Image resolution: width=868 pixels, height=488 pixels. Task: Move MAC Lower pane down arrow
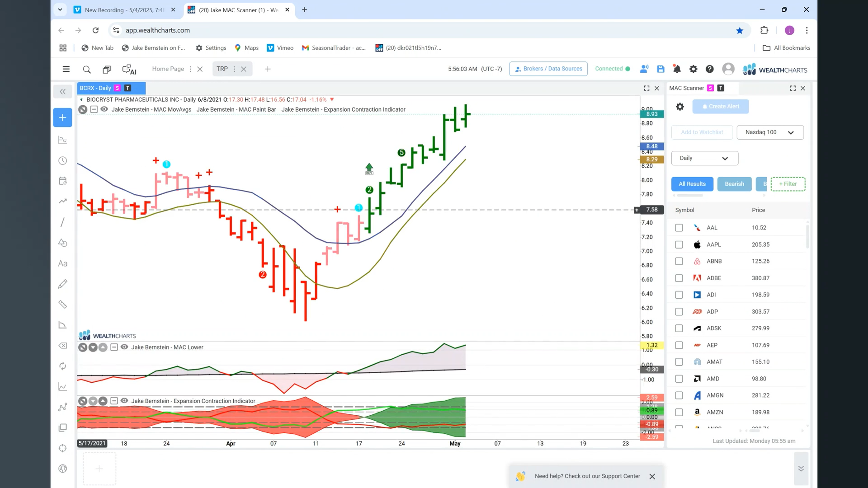(x=93, y=347)
